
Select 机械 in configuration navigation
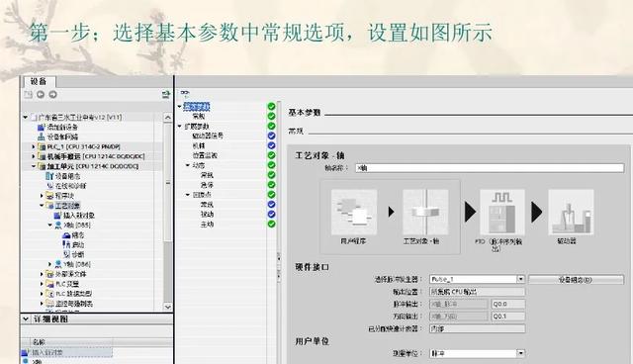(199, 145)
